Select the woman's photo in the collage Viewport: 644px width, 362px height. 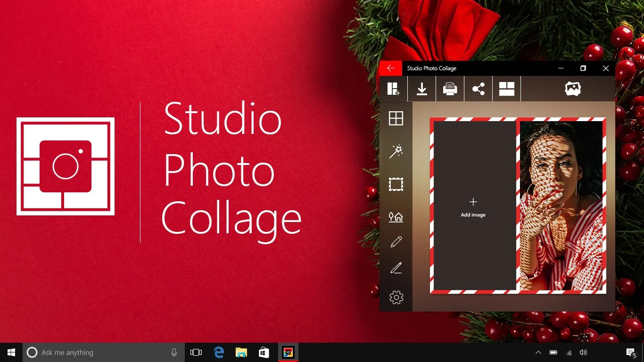coord(561,206)
